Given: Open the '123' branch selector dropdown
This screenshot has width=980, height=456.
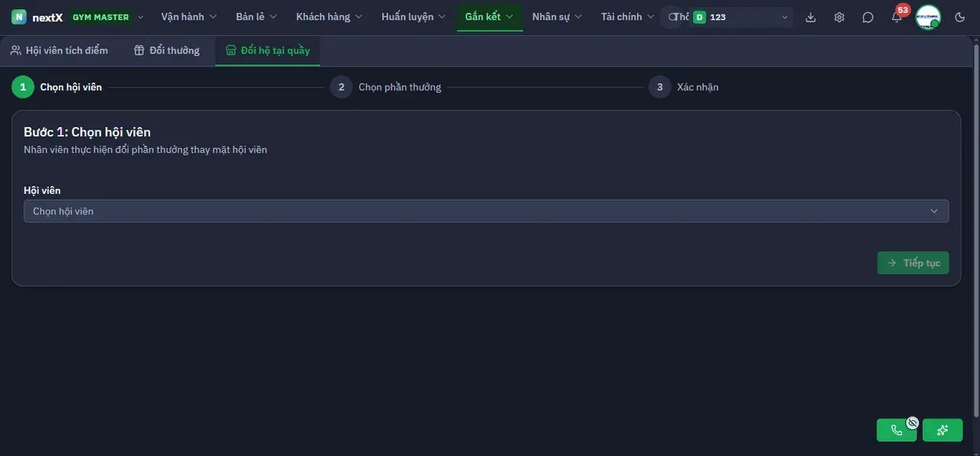Looking at the screenshot, I should (740, 17).
